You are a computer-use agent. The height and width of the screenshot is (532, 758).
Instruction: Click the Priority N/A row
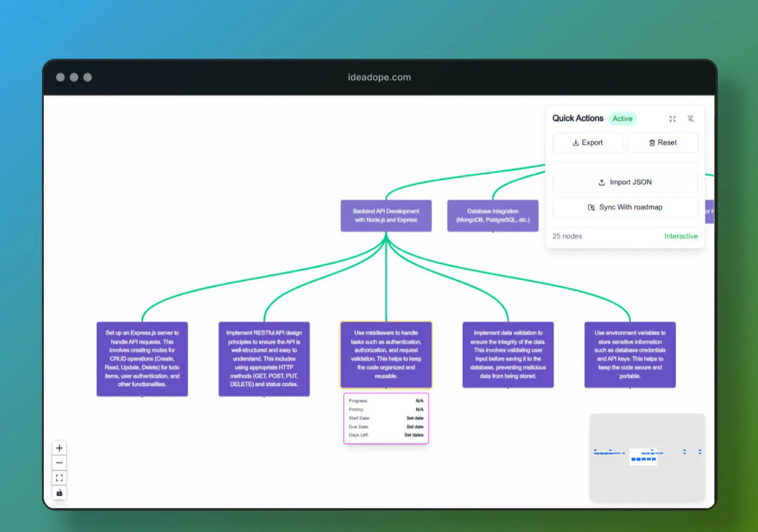coord(386,409)
